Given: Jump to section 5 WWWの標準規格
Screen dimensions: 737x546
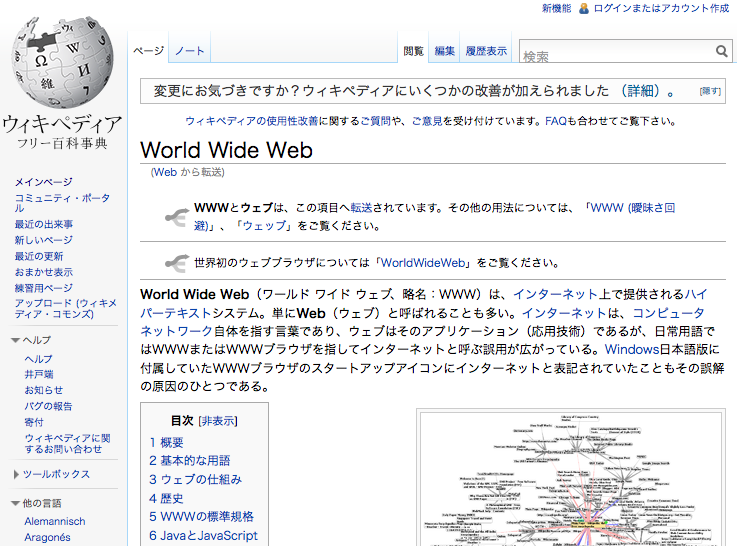Looking at the screenshot, I should coord(201,516).
